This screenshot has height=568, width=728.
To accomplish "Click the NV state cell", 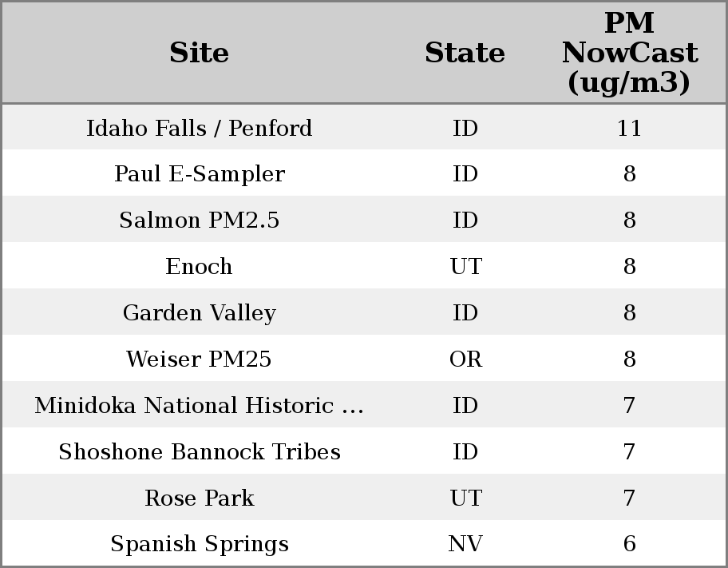I will pyautogui.click(x=465, y=544).
